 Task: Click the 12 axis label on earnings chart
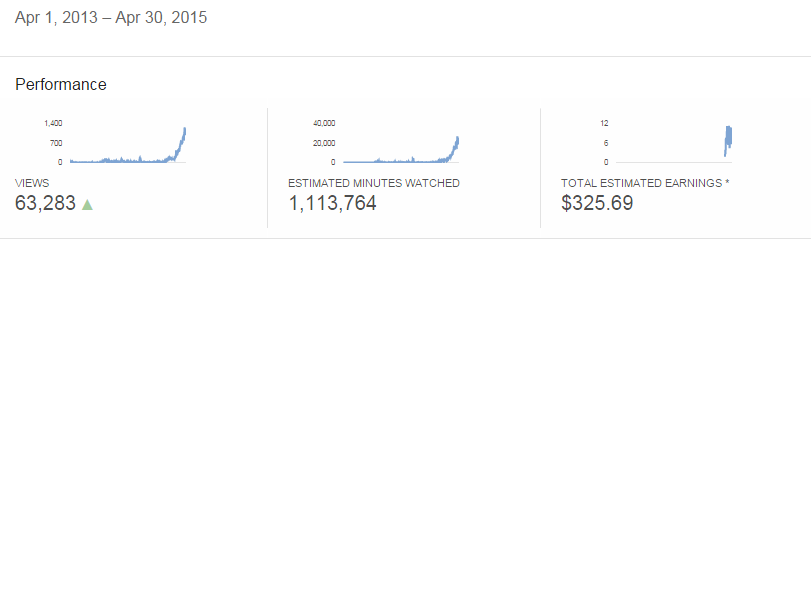(x=604, y=123)
